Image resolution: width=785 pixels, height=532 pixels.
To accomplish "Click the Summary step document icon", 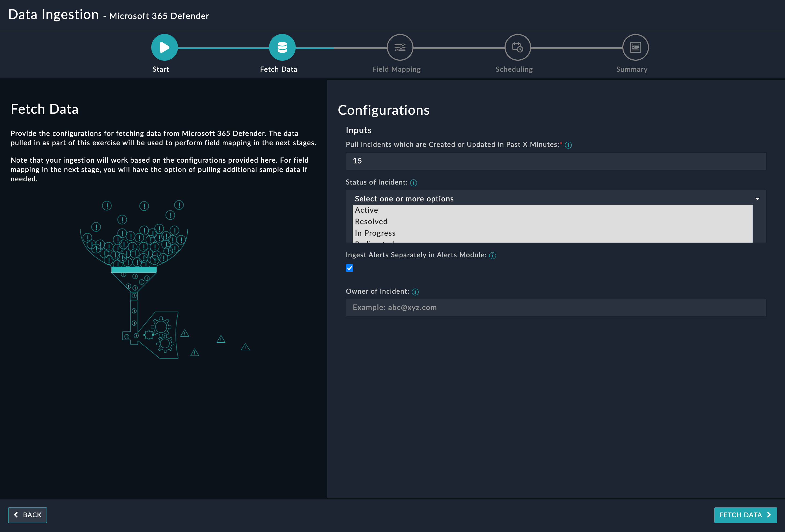I will (x=635, y=47).
